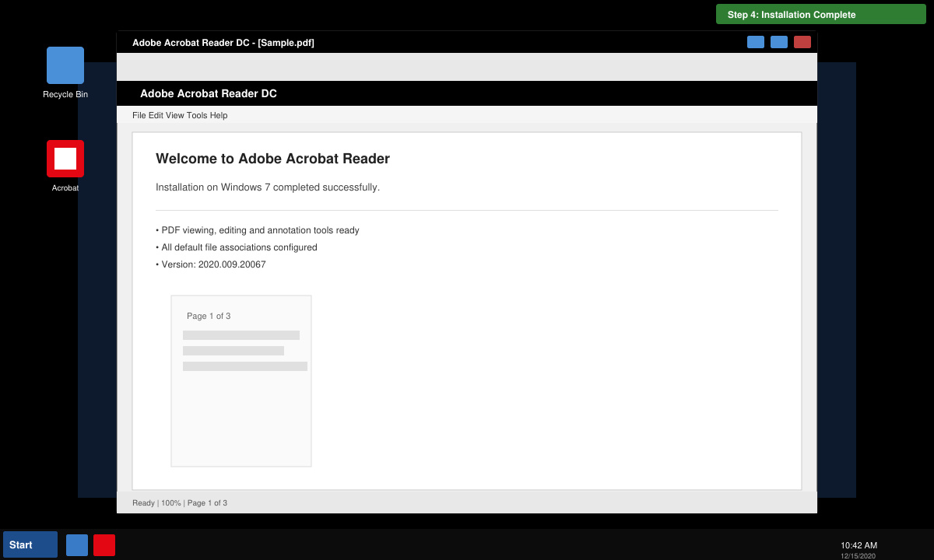Screen dimensions: 934x560
Task: Open the File menu
Action: 139,115
